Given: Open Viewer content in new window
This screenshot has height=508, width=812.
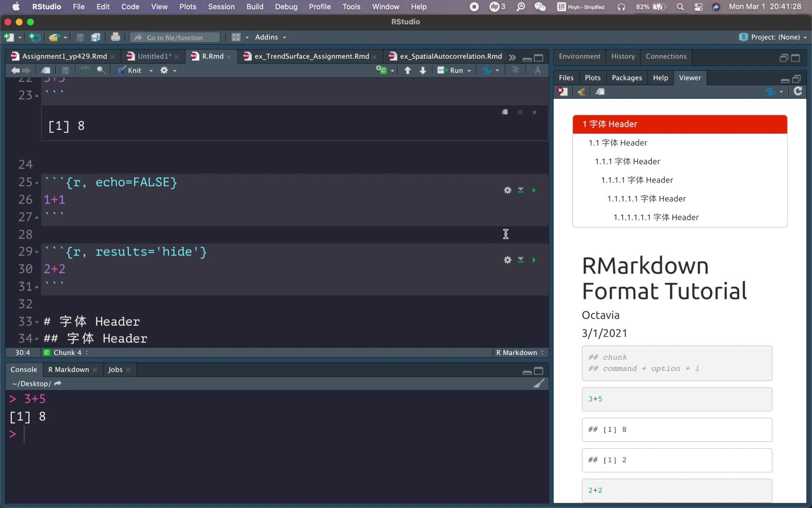Looking at the screenshot, I should (x=600, y=91).
